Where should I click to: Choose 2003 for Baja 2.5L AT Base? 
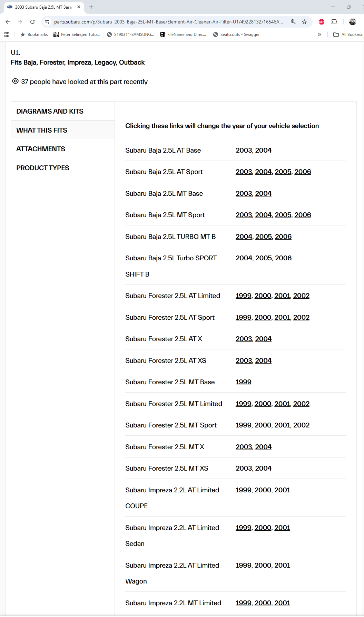pyautogui.click(x=244, y=150)
